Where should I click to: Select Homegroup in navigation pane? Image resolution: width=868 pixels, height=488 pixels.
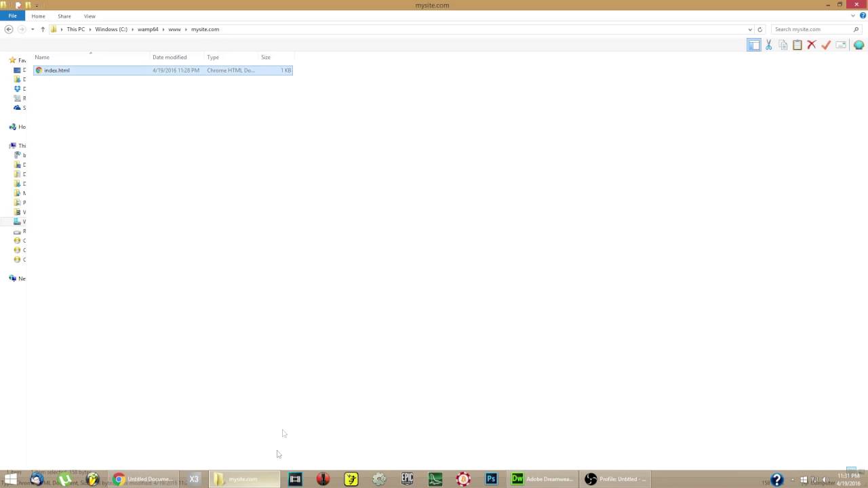17,127
